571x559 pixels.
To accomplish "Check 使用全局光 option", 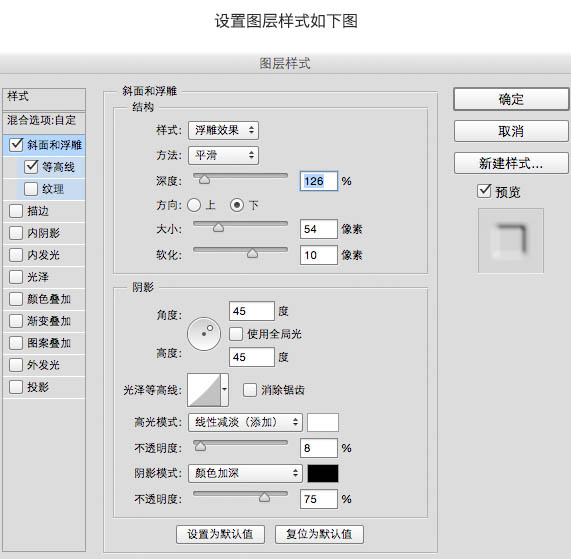I will (x=236, y=334).
